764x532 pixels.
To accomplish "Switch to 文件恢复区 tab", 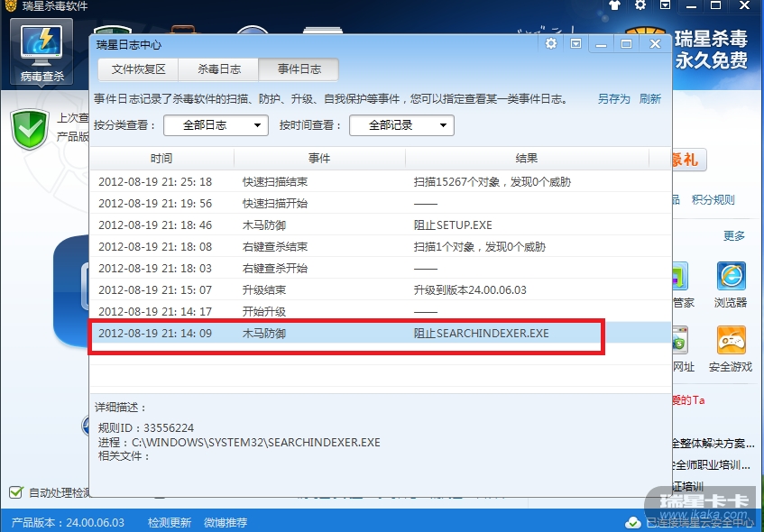I will coord(138,69).
